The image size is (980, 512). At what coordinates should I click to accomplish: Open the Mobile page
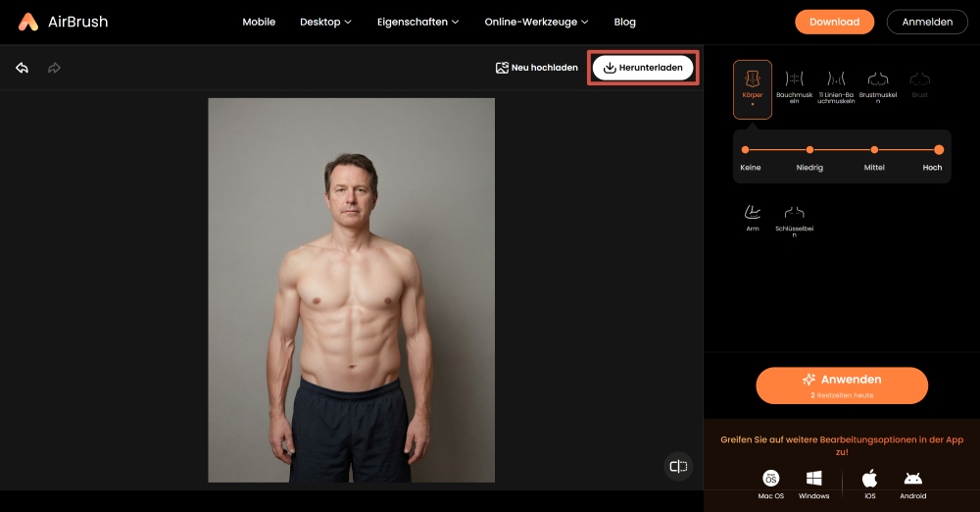coord(259,22)
